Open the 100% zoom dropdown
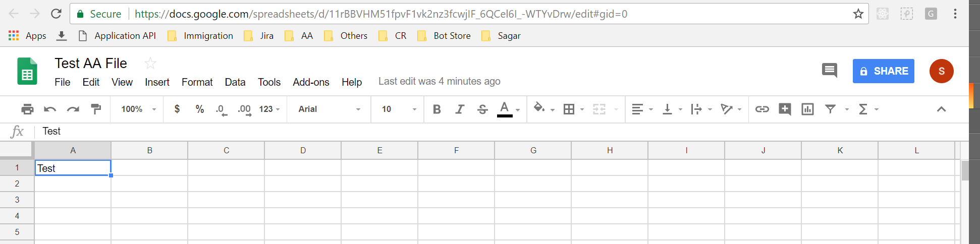980x244 pixels. [x=138, y=109]
